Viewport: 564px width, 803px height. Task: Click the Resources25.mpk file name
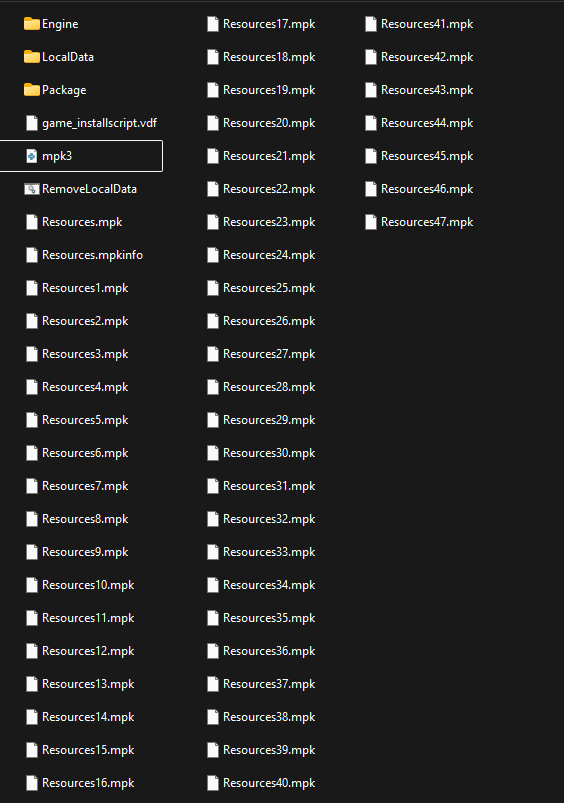[x=269, y=288]
